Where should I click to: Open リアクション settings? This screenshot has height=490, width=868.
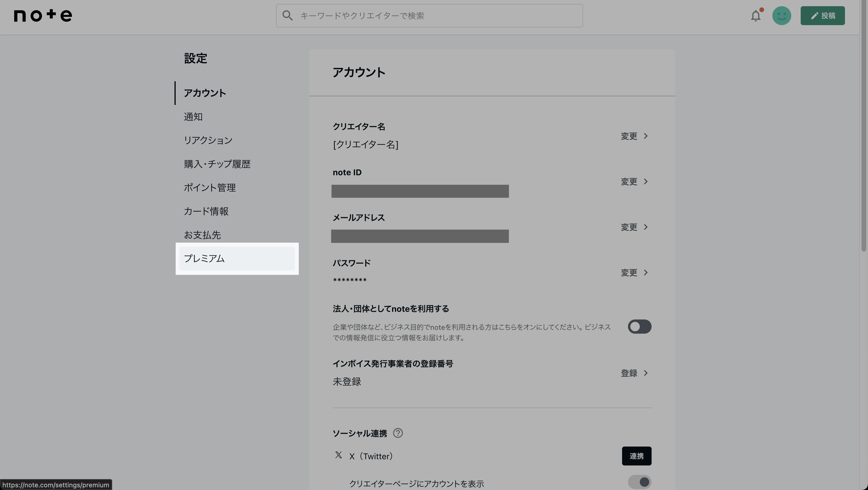[x=208, y=140]
